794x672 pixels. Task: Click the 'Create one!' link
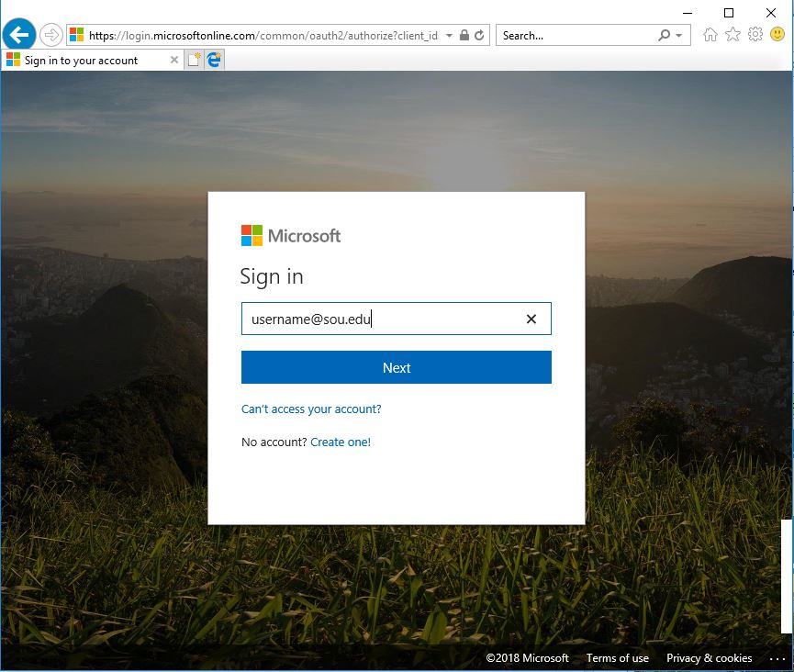(341, 442)
